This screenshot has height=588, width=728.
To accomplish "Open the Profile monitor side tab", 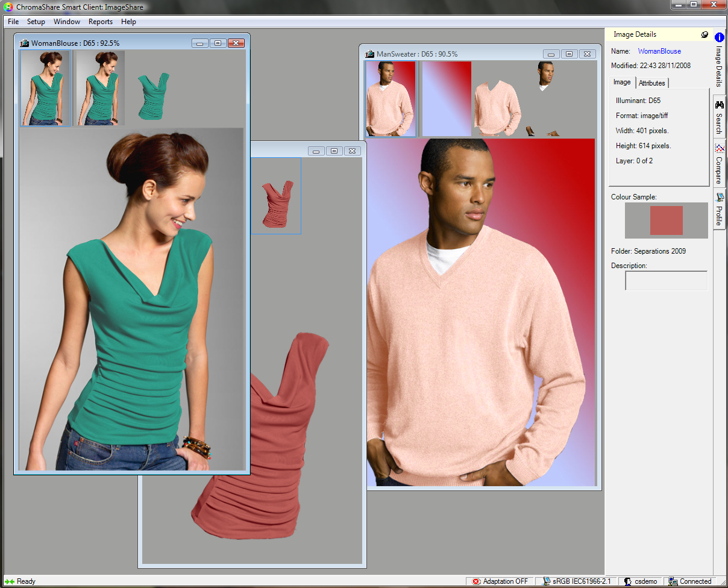I will [x=719, y=198].
